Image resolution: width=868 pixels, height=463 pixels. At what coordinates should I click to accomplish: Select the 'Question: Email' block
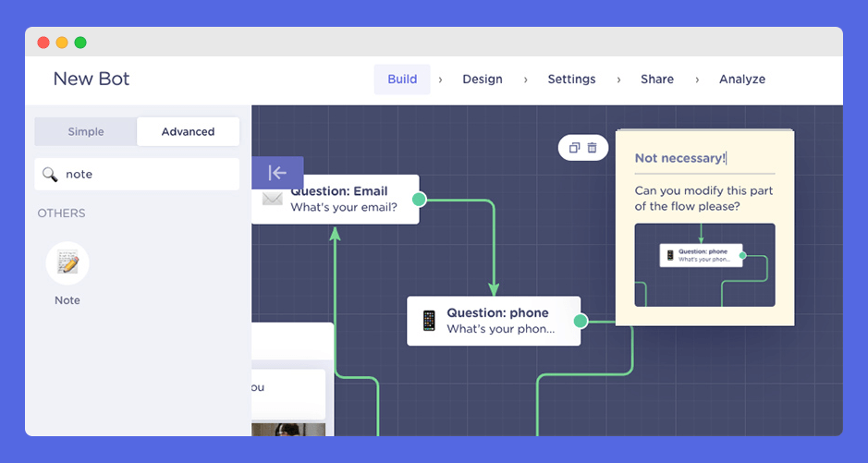pyautogui.click(x=336, y=199)
